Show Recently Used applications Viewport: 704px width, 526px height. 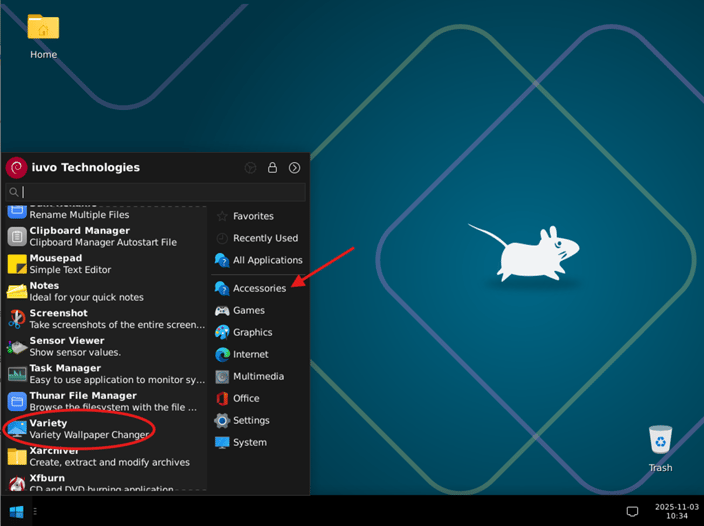[x=264, y=238]
